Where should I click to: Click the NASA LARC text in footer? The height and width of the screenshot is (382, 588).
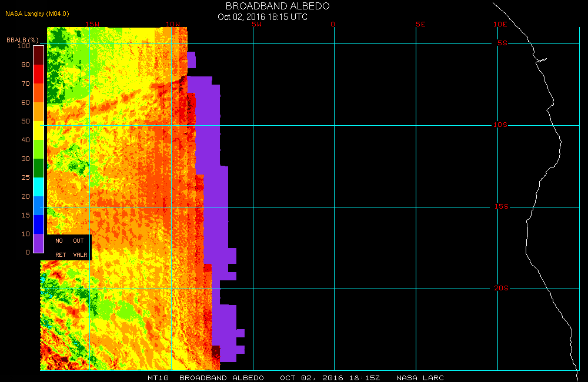click(420, 377)
